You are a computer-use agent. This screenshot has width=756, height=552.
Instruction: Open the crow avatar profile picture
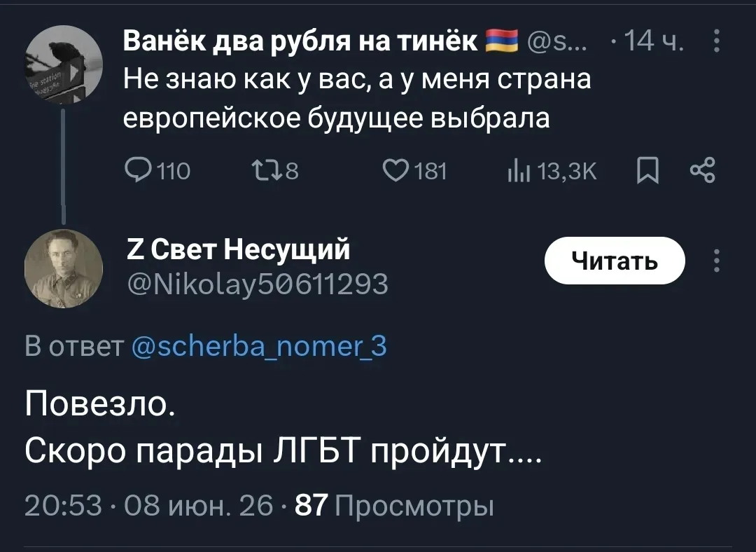click(64, 64)
